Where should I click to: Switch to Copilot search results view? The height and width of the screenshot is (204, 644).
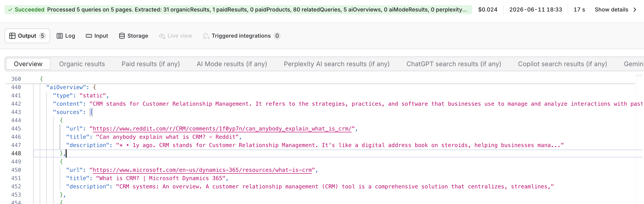point(562,64)
